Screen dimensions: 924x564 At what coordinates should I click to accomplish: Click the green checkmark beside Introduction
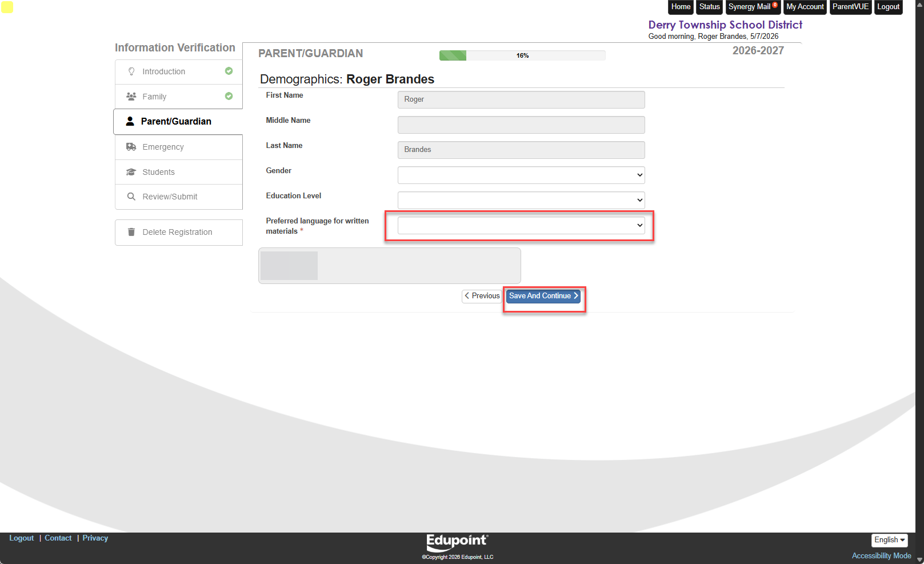click(x=229, y=71)
